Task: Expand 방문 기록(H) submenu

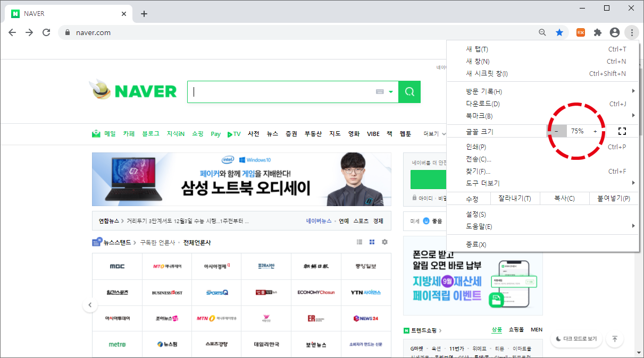Action: (x=542, y=91)
